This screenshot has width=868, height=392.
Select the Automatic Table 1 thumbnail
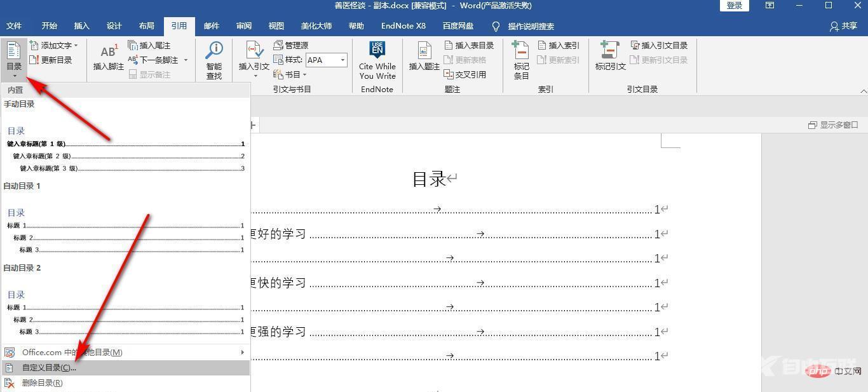125,231
